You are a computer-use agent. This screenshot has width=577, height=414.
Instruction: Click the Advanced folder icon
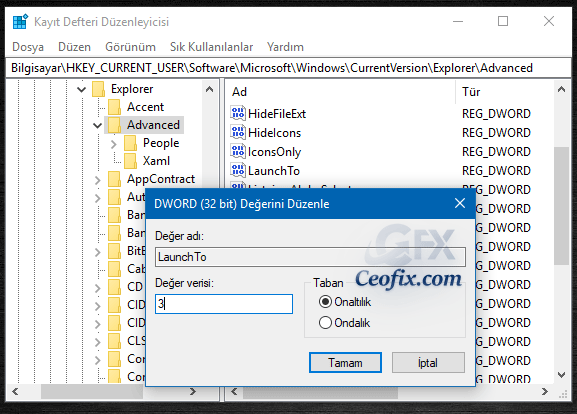114,125
